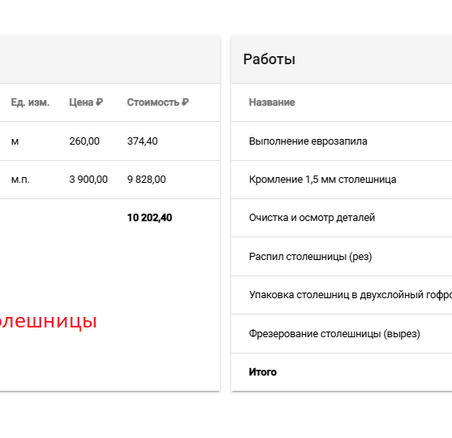Screen dimensions: 452x438
Task: Select the Упаковка столешниц в двухслойный row
Action: tap(342, 295)
